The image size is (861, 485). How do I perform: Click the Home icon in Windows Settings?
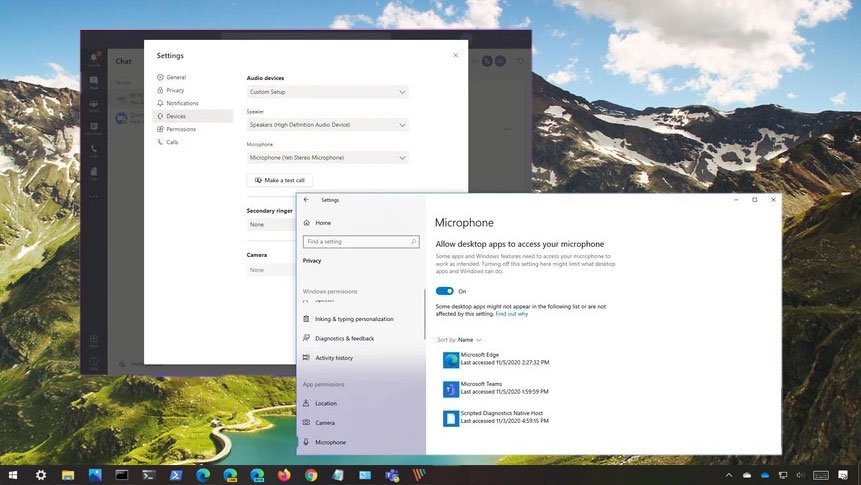[306, 223]
